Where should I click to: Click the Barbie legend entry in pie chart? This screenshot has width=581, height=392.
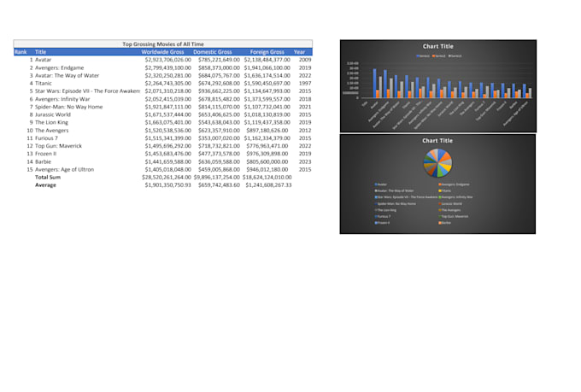[x=444, y=223]
